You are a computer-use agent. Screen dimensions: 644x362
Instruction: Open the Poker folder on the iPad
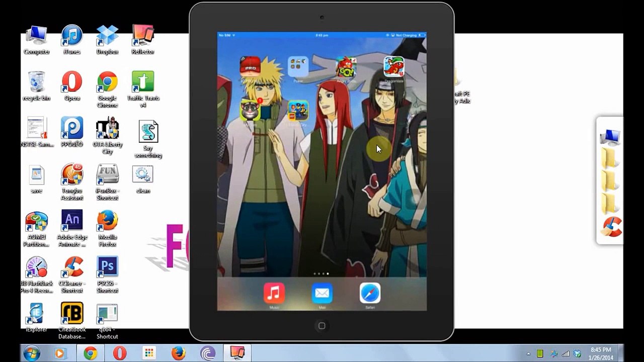pyautogui.click(x=298, y=67)
